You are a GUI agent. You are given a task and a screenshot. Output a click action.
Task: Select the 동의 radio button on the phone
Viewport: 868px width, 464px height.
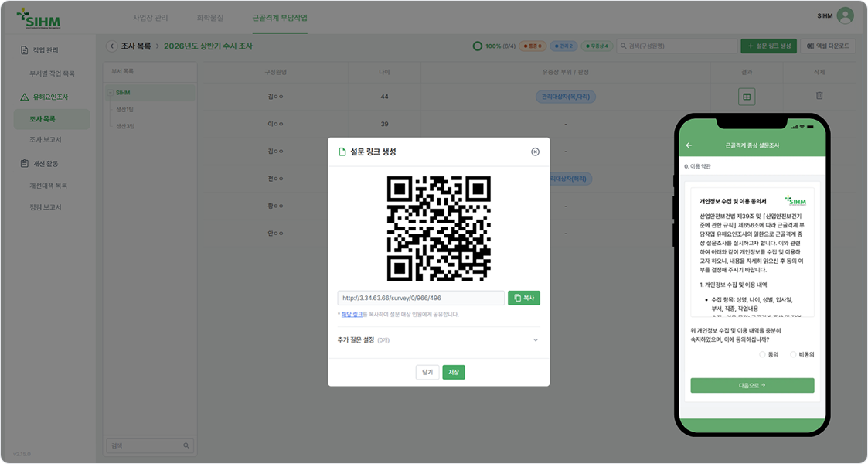[x=762, y=354]
